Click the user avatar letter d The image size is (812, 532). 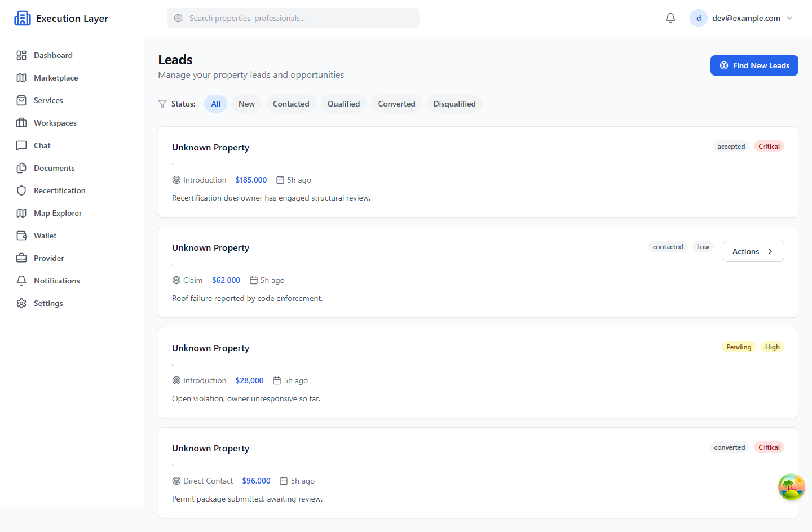tap(699, 18)
